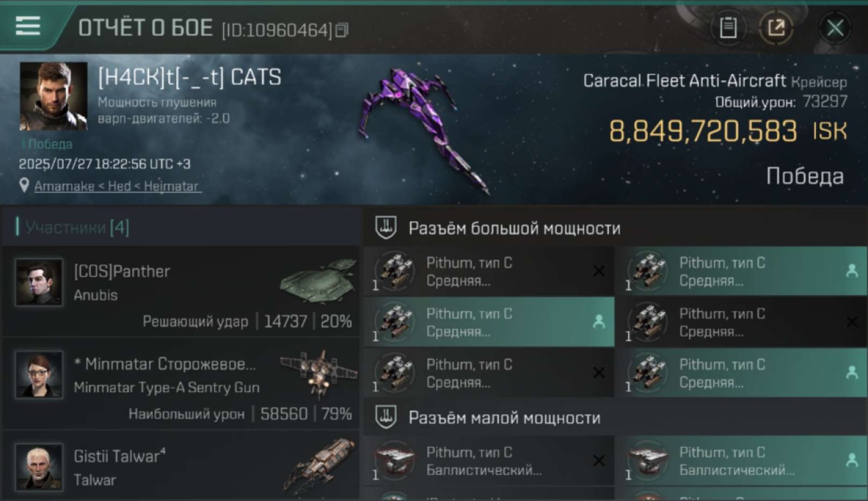
Task: Select the Gistii Talwar portrait
Action: [x=39, y=467]
